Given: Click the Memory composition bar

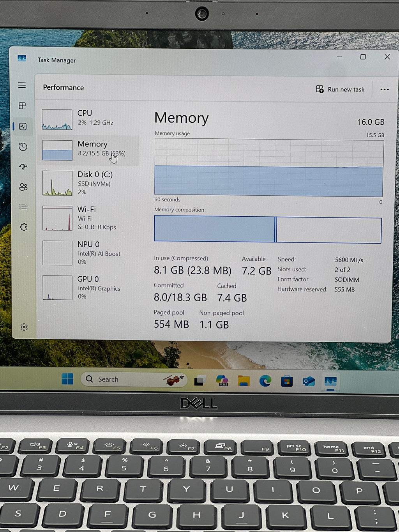Looking at the screenshot, I should coord(268,230).
